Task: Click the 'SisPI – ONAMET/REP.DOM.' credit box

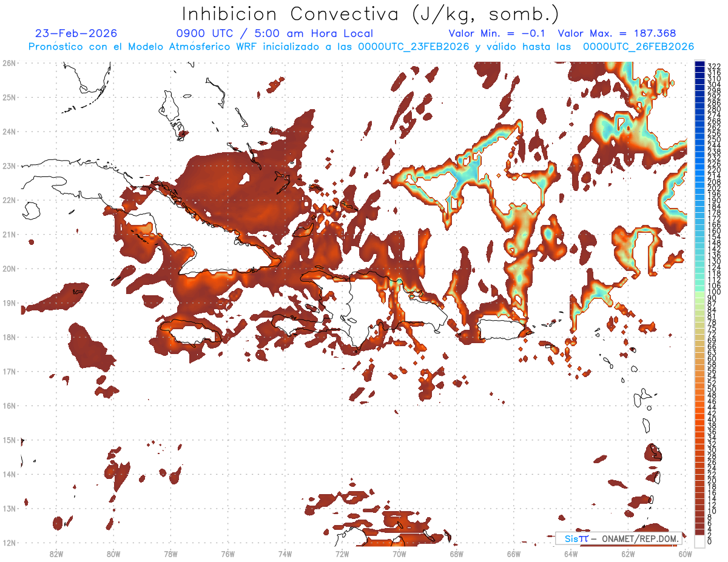Action: click(x=618, y=538)
